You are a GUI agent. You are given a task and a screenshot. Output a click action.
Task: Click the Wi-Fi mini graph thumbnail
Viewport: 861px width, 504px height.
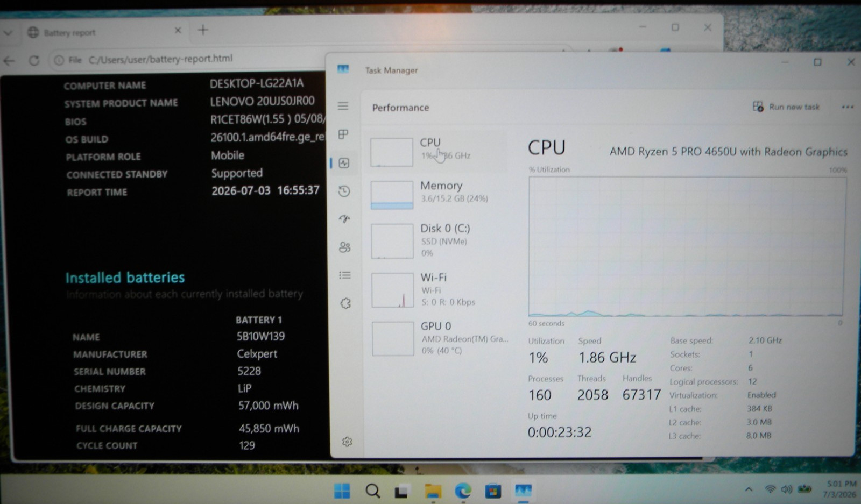[392, 290]
